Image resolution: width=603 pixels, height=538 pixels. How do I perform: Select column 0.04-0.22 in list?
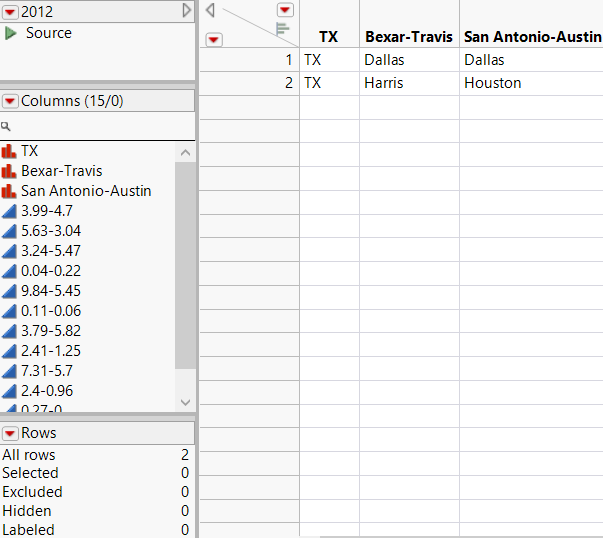pos(51,271)
